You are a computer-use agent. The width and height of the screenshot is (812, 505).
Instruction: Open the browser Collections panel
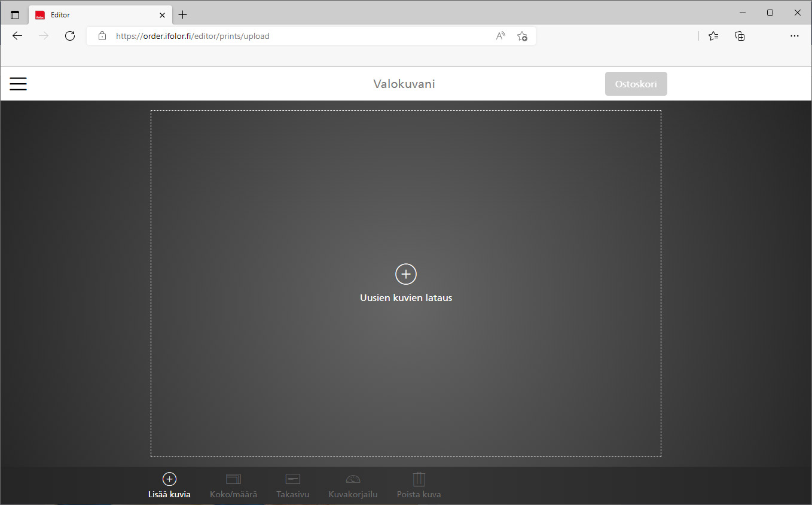point(740,36)
